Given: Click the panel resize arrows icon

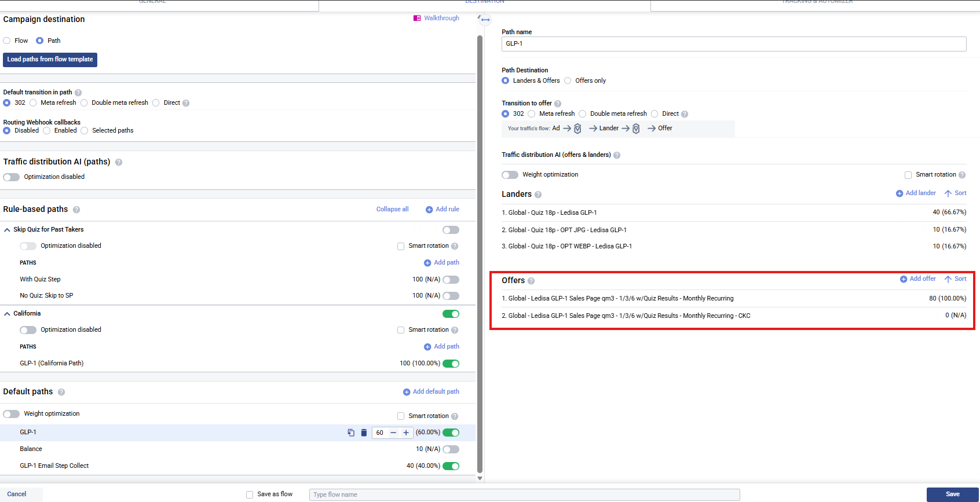Looking at the screenshot, I should 485,20.
